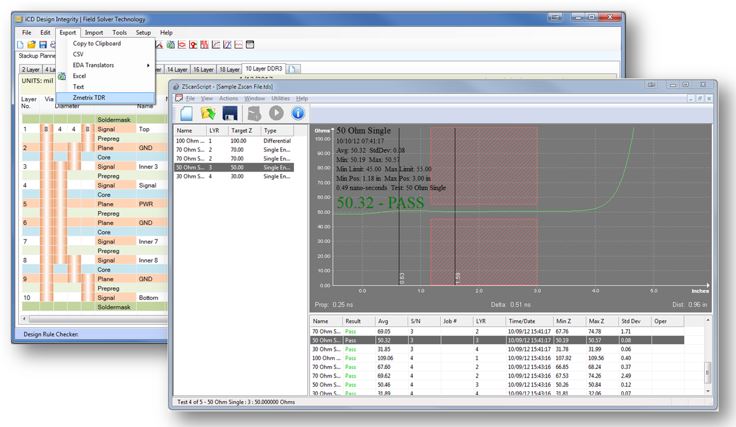
Task: Click ZScanScript document icon left of File menu
Action: click(x=179, y=98)
